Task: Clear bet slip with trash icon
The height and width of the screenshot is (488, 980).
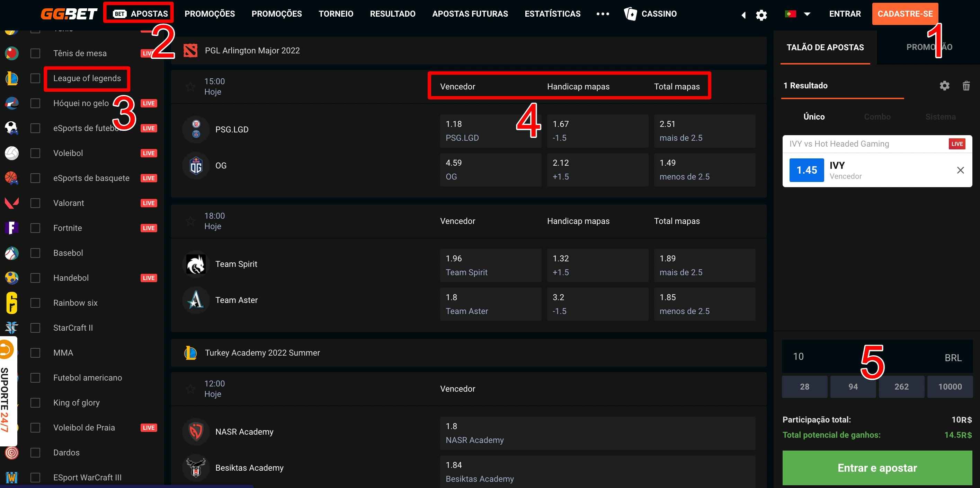Action: [966, 85]
